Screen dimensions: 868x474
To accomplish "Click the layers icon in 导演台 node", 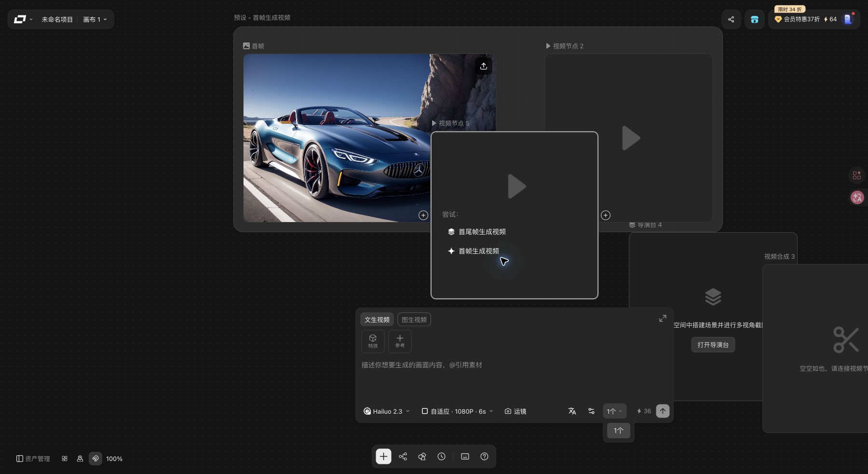I will pyautogui.click(x=713, y=296).
